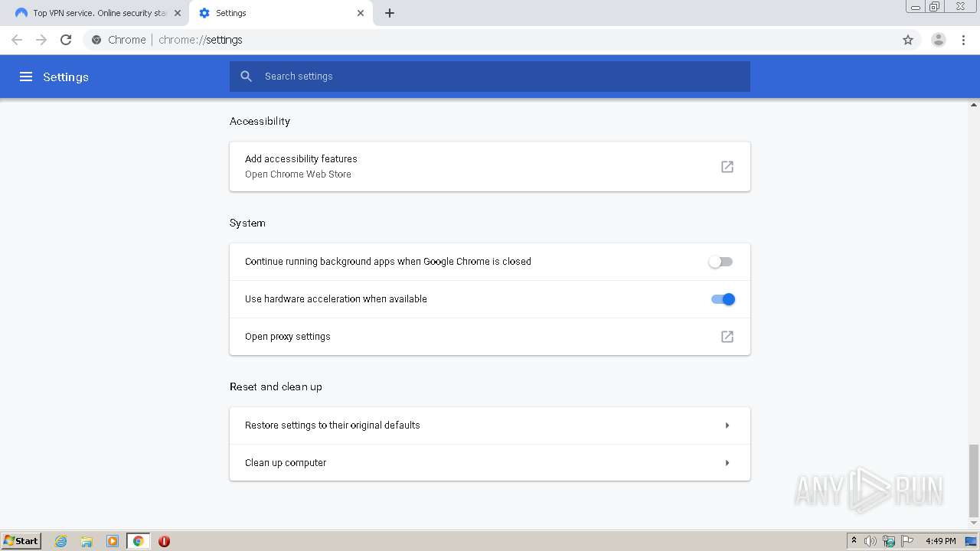Screen dimensions: 980x551
Task: Click in the Search settings field
Action: click(490, 77)
